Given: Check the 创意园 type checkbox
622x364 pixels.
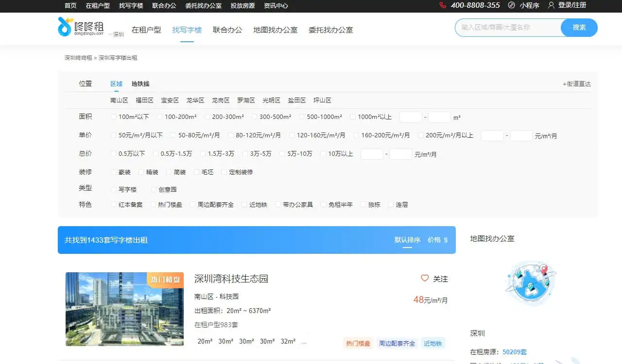Looking at the screenshot, I should 154,190.
